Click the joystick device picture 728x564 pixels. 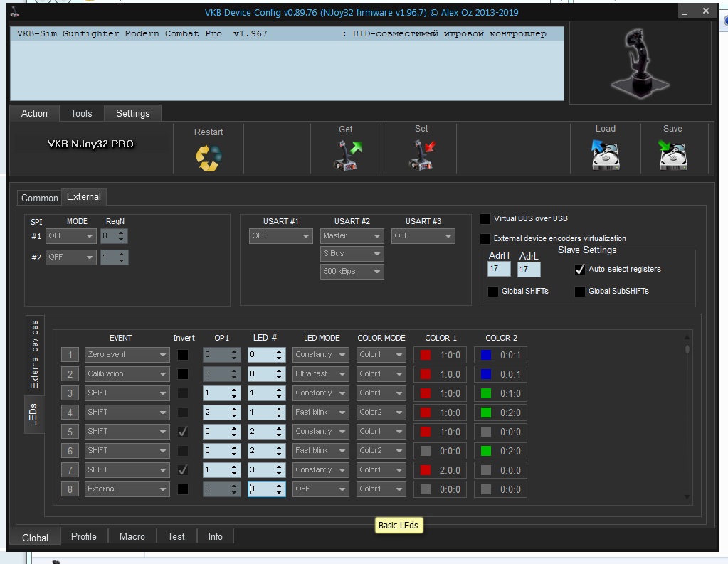[640, 63]
